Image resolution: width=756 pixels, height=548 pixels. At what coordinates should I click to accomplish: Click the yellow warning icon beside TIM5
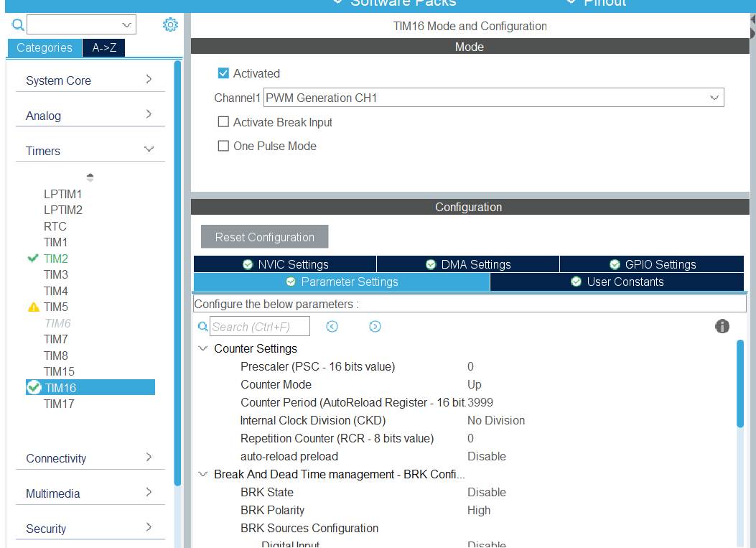click(x=34, y=307)
